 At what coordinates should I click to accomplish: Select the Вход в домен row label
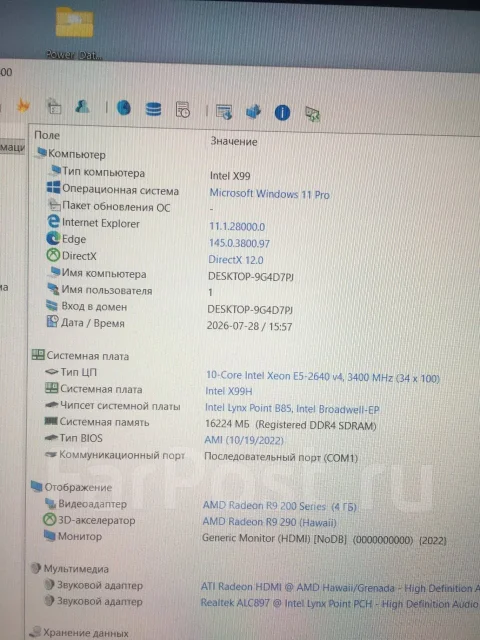tap(94, 307)
